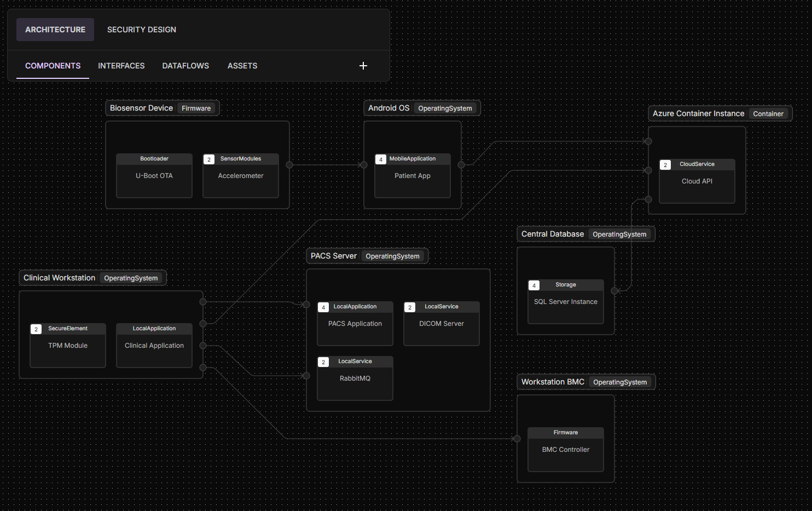Viewport: 812px width, 511px height.
Task: Click the "2" badge on TPM Module
Action: click(36, 329)
